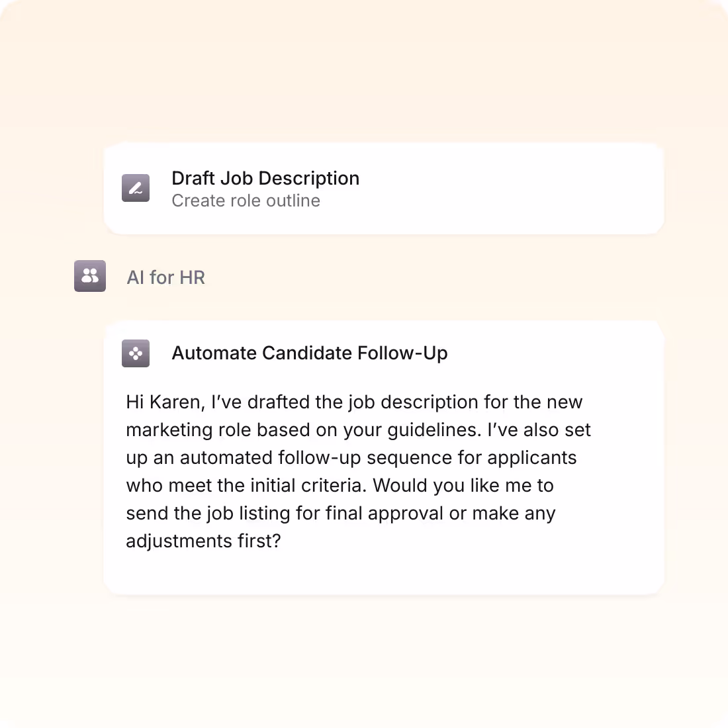Click the word 'guidelines' in the message
The width and height of the screenshot is (728, 728).
point(434,430)
